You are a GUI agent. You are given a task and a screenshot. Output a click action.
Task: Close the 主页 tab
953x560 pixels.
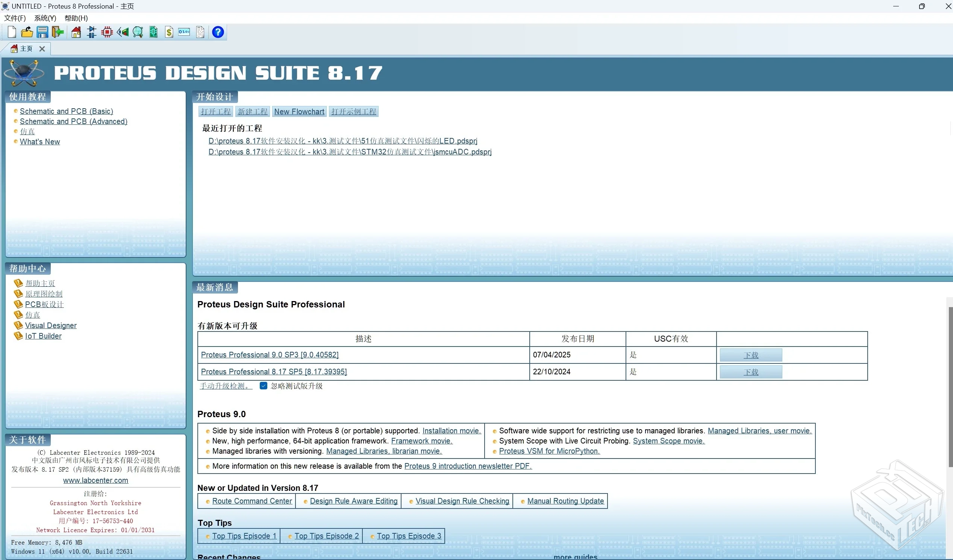[42, 49]
